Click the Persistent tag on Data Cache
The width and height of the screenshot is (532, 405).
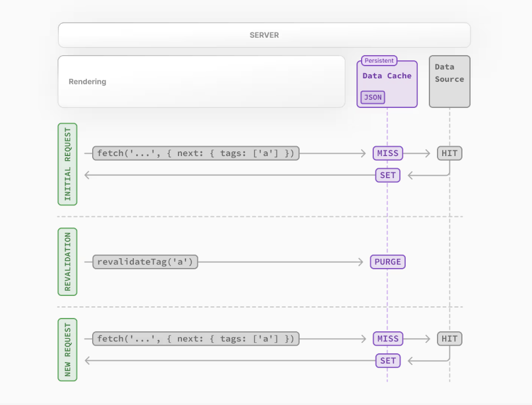point(379,60)
